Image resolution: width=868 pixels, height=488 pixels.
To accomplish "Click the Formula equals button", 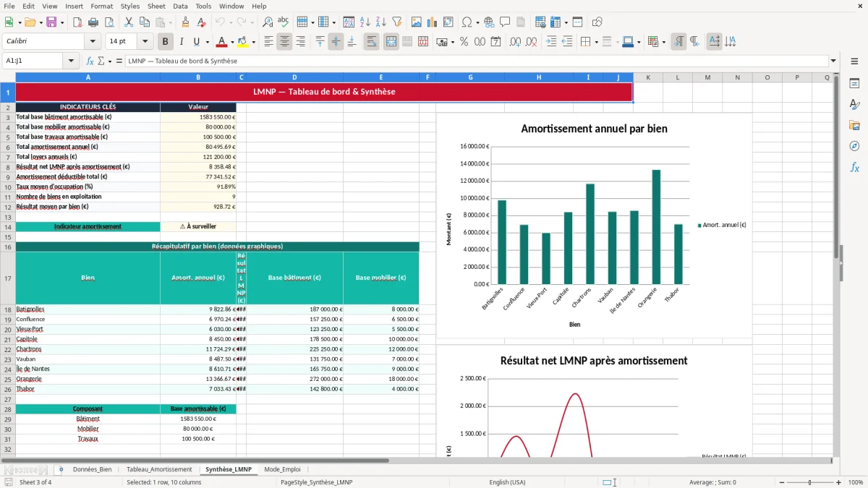I will coord(119,61).
